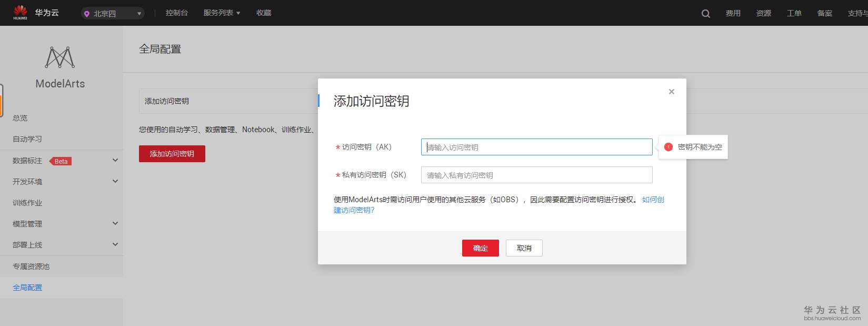868x326 pixels.
Task: Open 控制台 in the top bar
Action: click(x=176, y=13)
